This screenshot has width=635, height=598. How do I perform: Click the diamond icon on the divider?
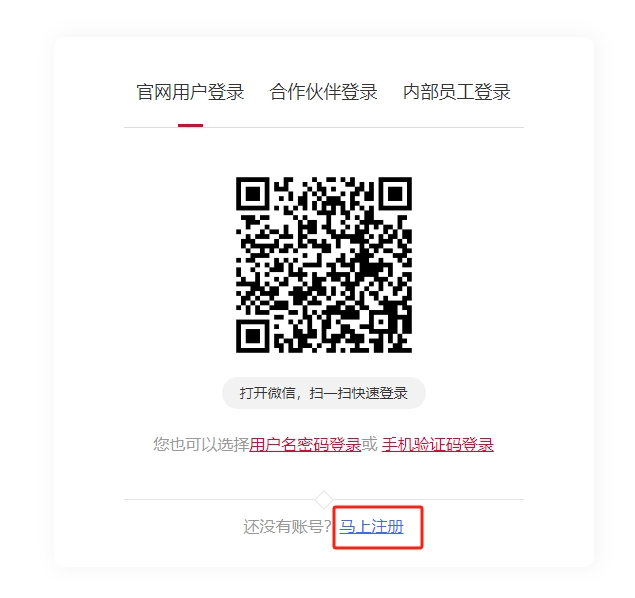coord(324,500)
